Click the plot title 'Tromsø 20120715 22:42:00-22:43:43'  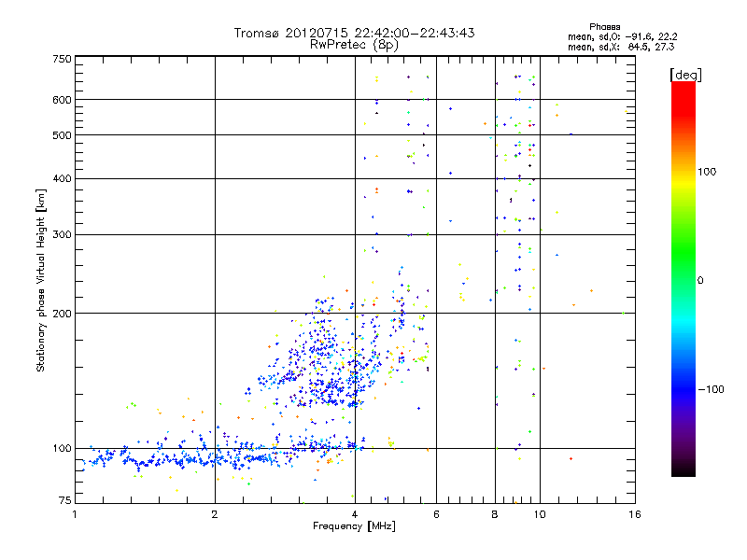pos(354,33)
